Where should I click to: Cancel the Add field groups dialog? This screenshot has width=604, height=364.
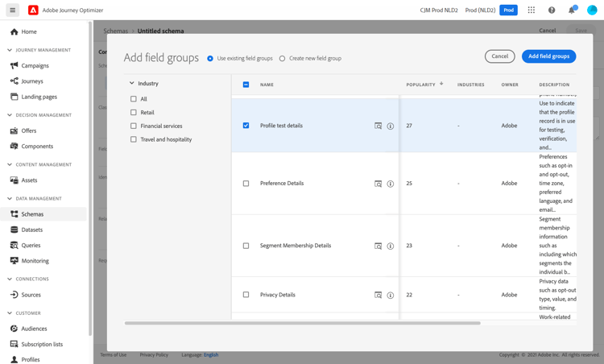tap(499, 56)
